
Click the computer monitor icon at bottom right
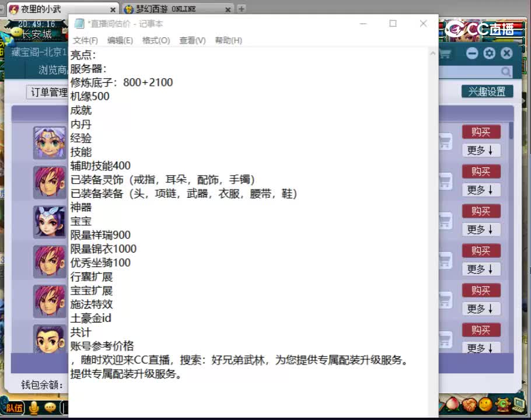pos(519,404)
